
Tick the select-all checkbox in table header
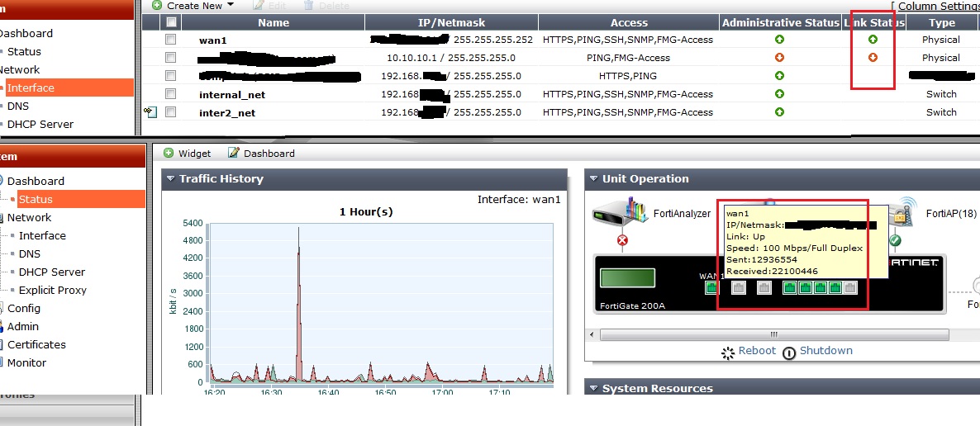tap(170, 21)
